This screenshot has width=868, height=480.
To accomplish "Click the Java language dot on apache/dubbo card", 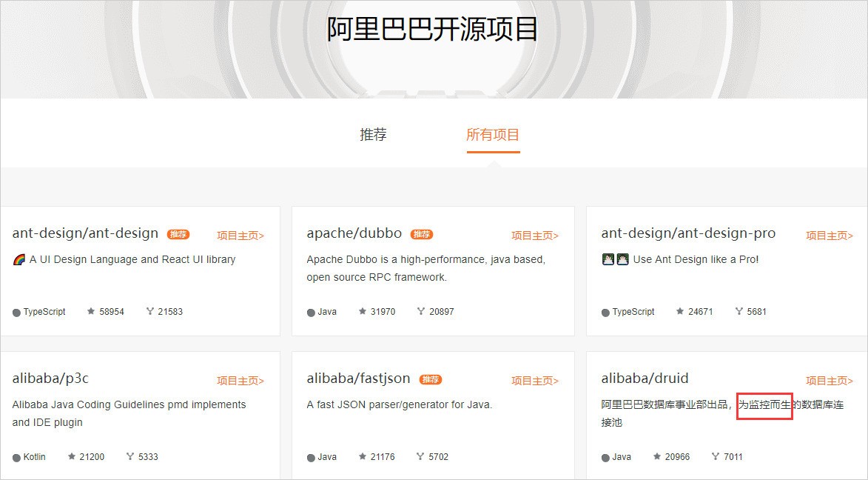I will tap(311, 313).
